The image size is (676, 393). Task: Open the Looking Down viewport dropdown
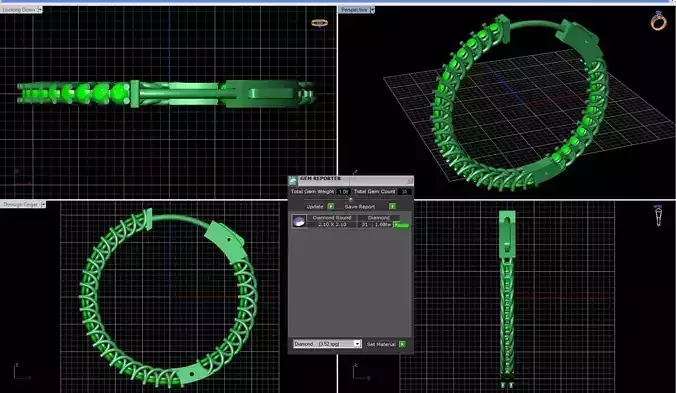click(x=40, y=9)
